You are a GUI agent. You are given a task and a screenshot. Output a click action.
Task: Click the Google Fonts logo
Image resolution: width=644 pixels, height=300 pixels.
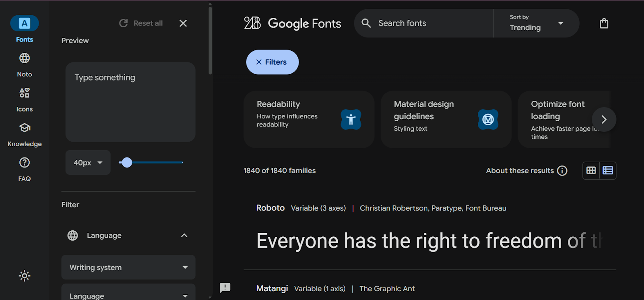(x=293, y=23)
